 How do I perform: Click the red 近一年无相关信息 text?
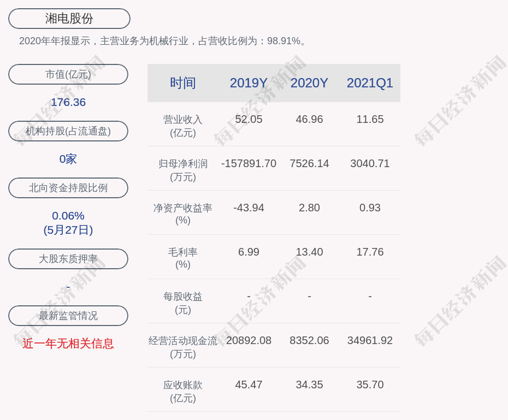[x=68, y=344]
